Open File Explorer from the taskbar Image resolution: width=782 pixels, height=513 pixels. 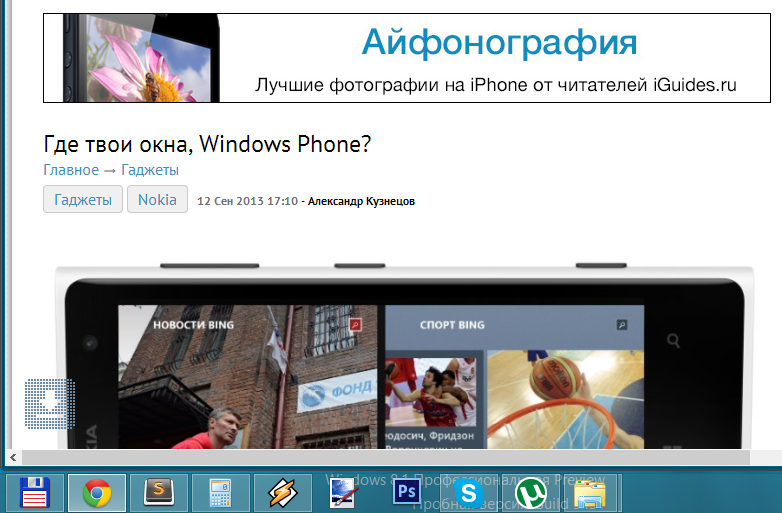point(590,494)
